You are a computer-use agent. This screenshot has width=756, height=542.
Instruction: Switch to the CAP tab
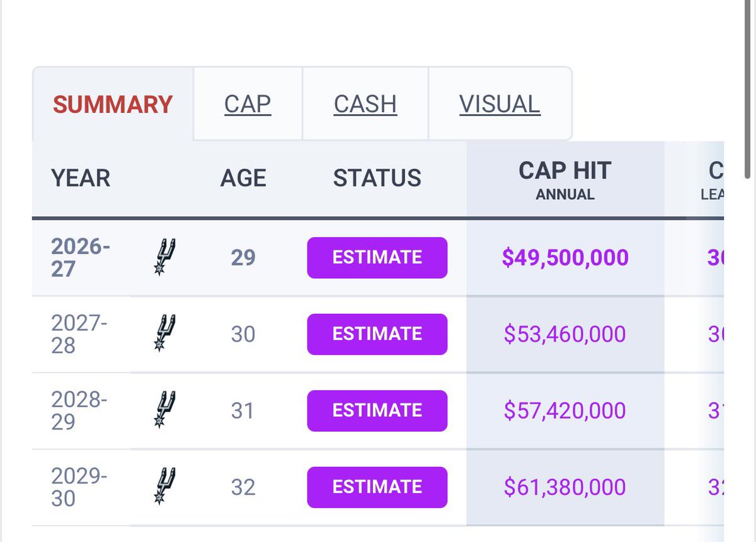click(248, 104)
